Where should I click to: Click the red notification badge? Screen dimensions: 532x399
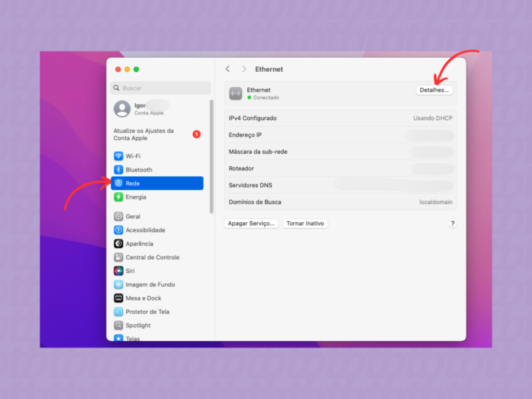point(196,135)
